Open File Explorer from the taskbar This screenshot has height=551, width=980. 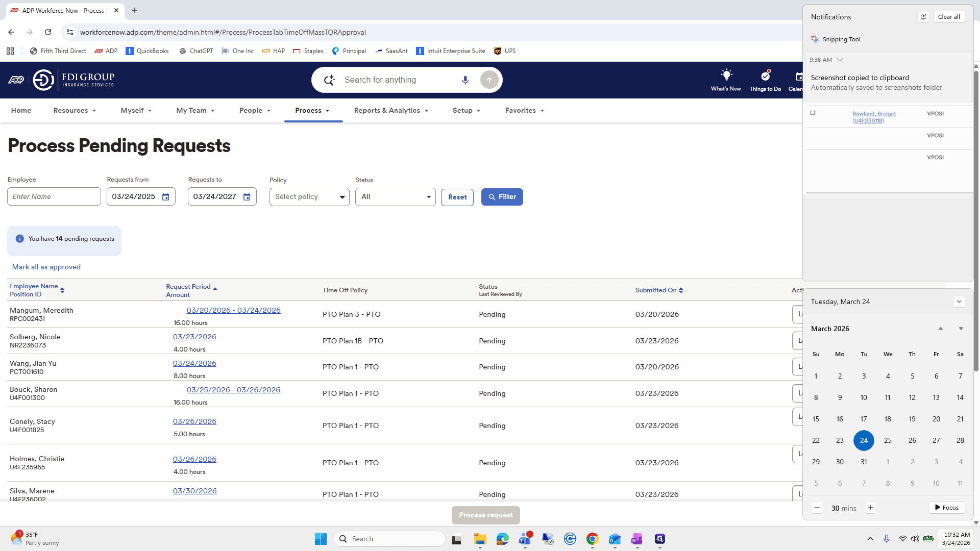480,539
